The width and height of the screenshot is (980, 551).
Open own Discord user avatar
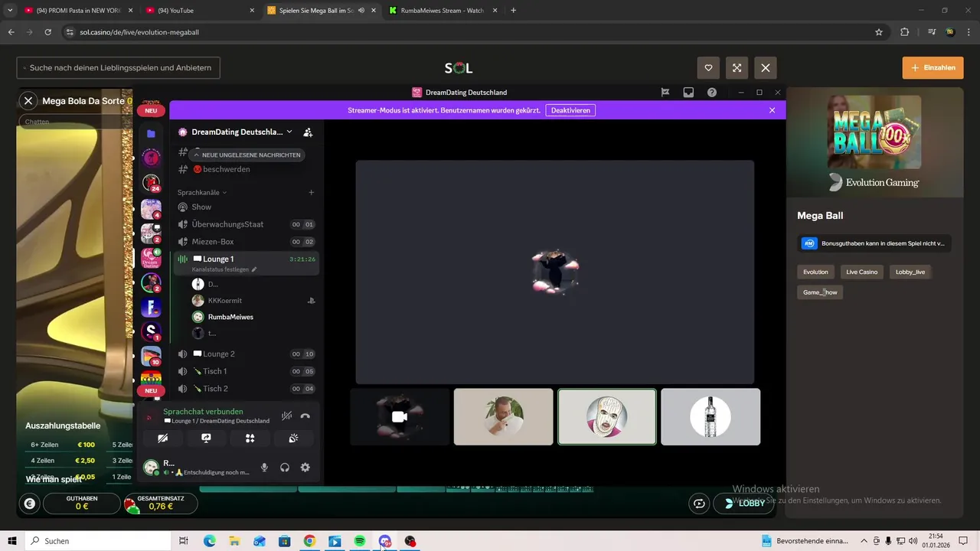151,467
